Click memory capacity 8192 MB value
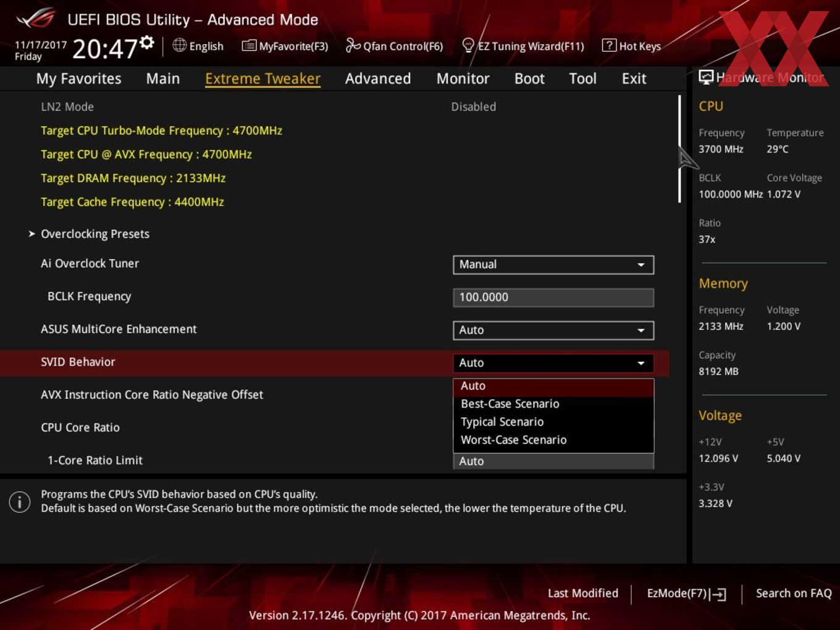Screen dimensions: 840x630 point(718,371)
